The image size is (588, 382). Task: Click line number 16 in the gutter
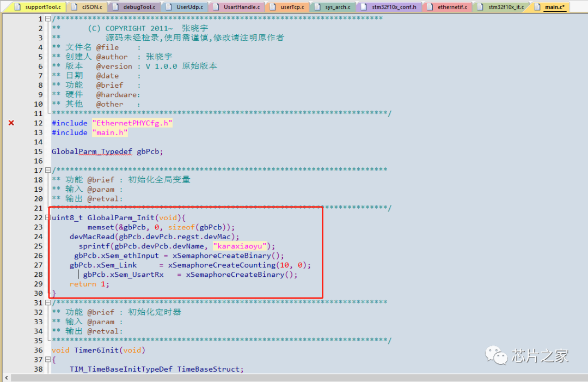tap(38, 161)
